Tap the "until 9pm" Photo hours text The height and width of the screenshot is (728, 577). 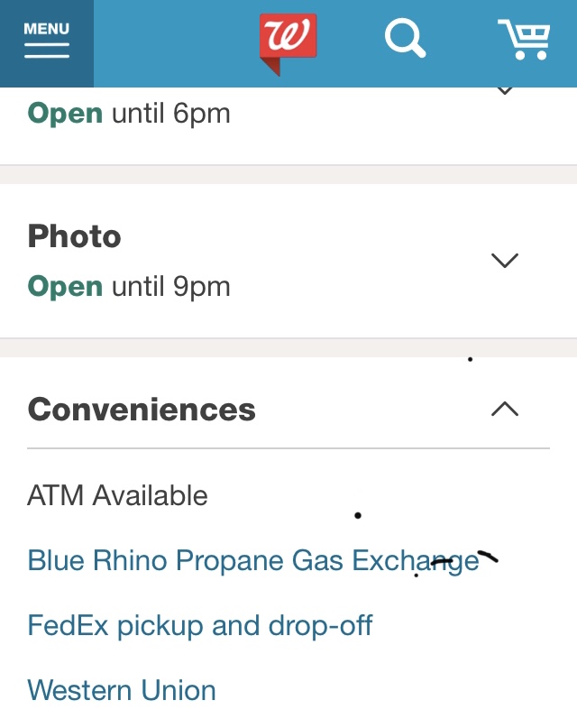[x=170, y=287]
